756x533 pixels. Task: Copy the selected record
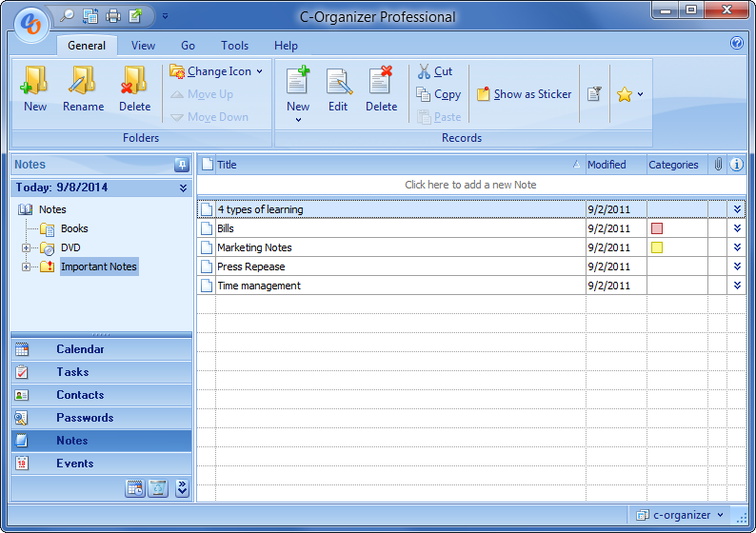(439, 94)
